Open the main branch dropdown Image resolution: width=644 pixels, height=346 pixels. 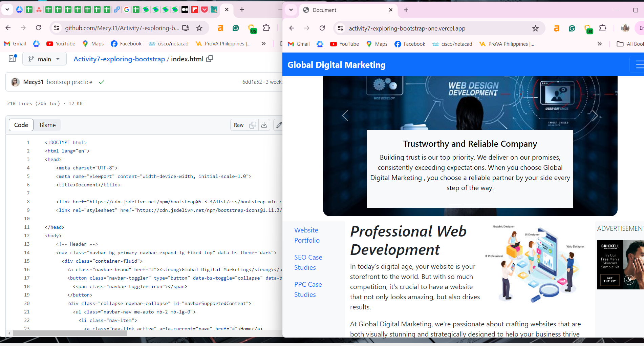pyautogui.click(x=44, y=59)
